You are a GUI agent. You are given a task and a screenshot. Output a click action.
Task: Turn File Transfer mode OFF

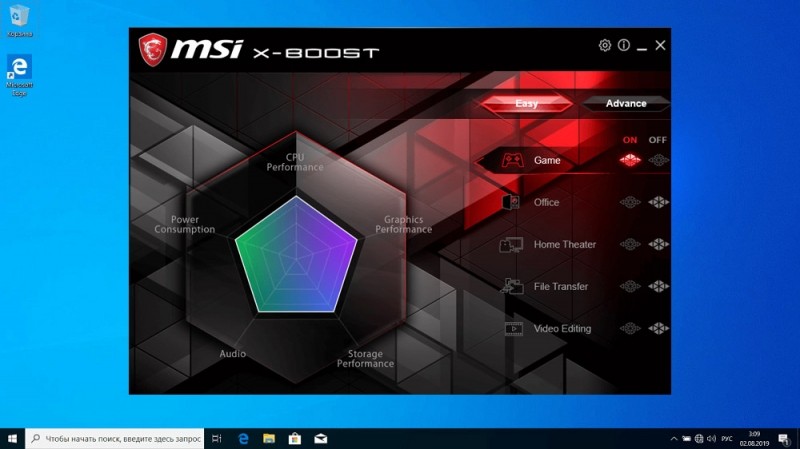658,286
